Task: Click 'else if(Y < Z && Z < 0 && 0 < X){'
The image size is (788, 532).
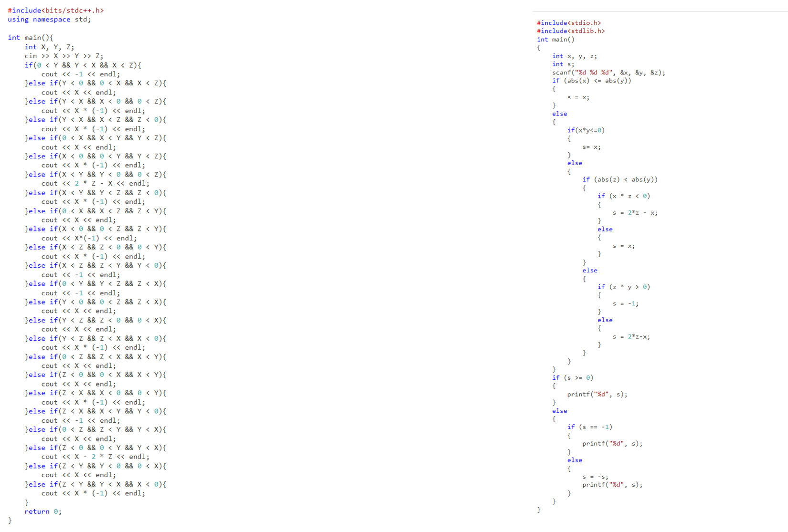Action: tap(97, 320)
